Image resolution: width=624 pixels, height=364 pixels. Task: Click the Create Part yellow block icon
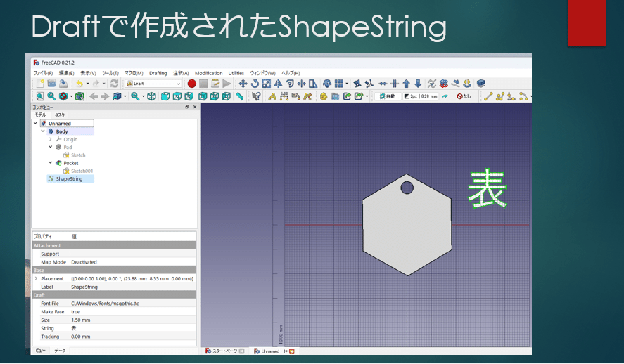point(324,96)
